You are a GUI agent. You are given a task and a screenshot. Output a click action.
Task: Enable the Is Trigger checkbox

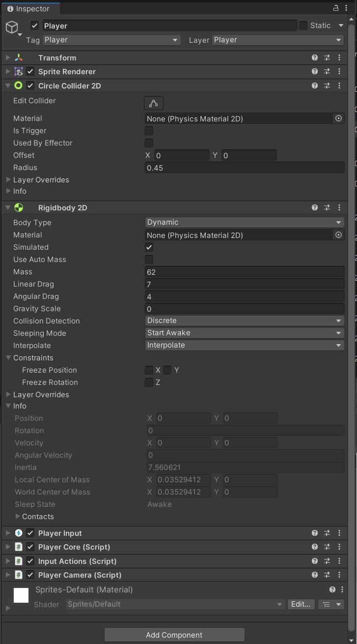point(149,131)
